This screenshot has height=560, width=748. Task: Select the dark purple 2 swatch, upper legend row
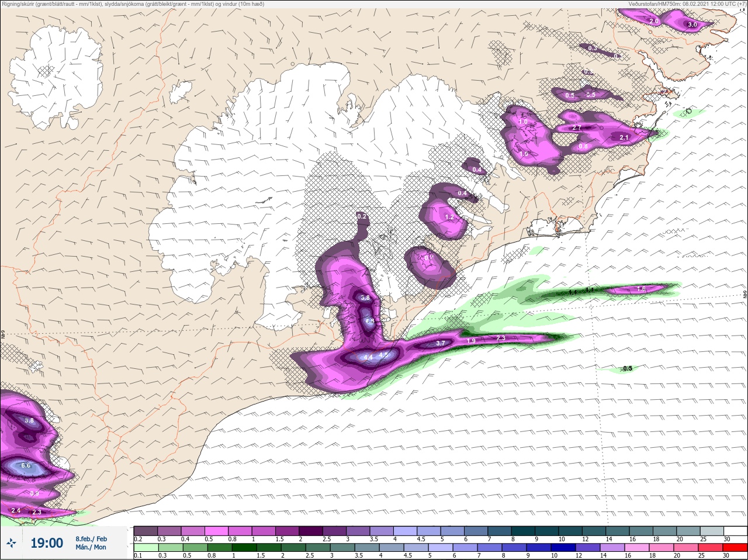point(311,531)
